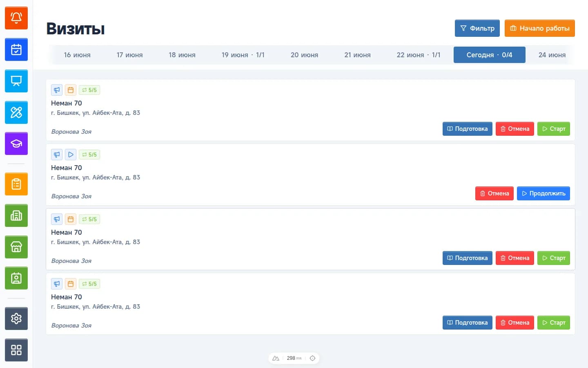Click the play status icon on in-progress visit
Screen dimensions: 588x368
tap(71, 155)
